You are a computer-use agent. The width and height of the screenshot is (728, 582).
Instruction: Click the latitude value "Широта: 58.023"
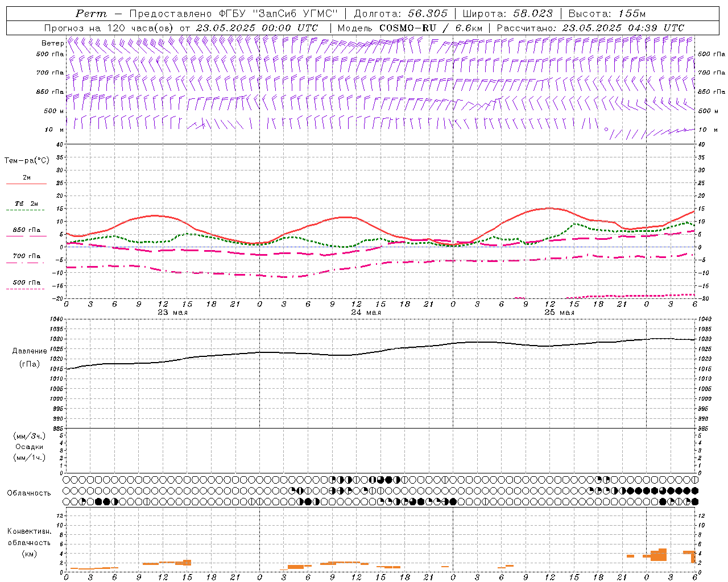[507, 14]
